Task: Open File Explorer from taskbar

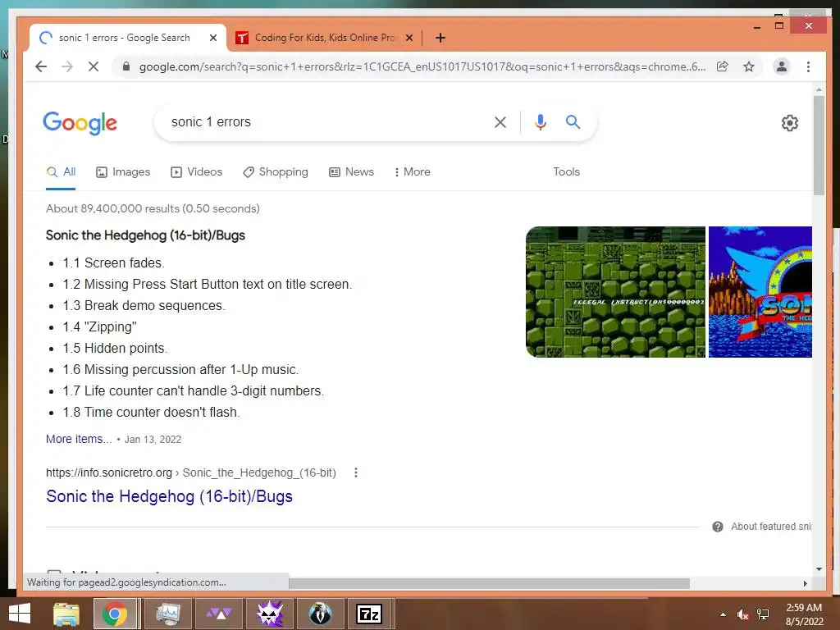Action: [x=66, y=614]
